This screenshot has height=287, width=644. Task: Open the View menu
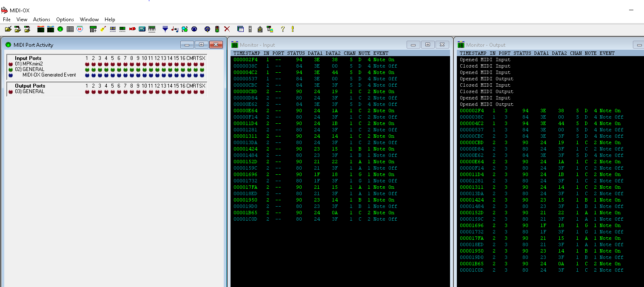coord(22,20)
